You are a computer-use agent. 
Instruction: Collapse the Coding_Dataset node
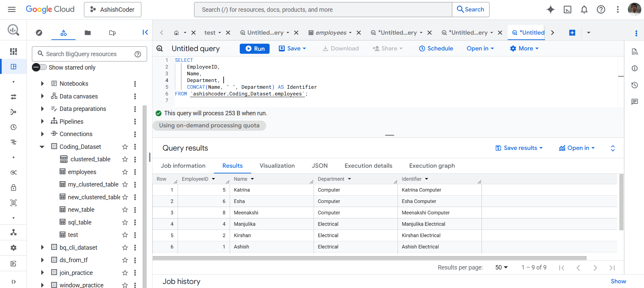(x=42, y=147)
